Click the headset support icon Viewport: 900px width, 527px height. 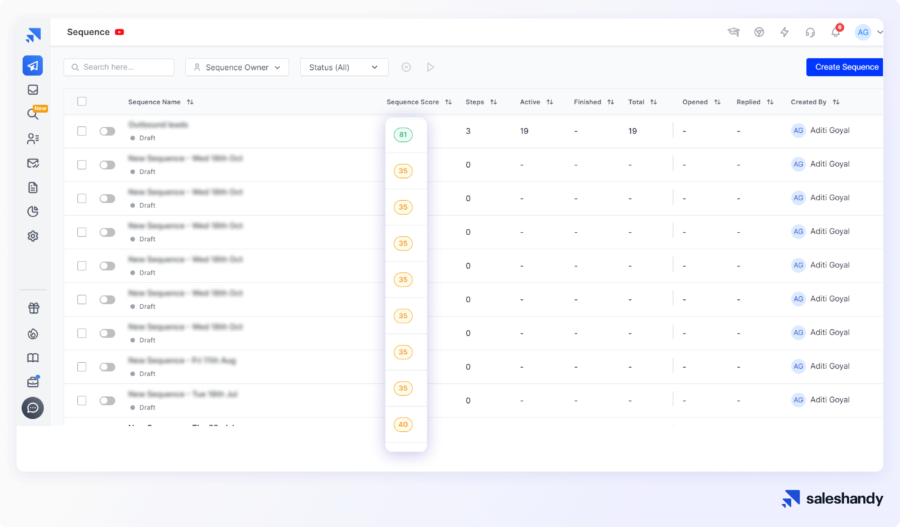810,32
